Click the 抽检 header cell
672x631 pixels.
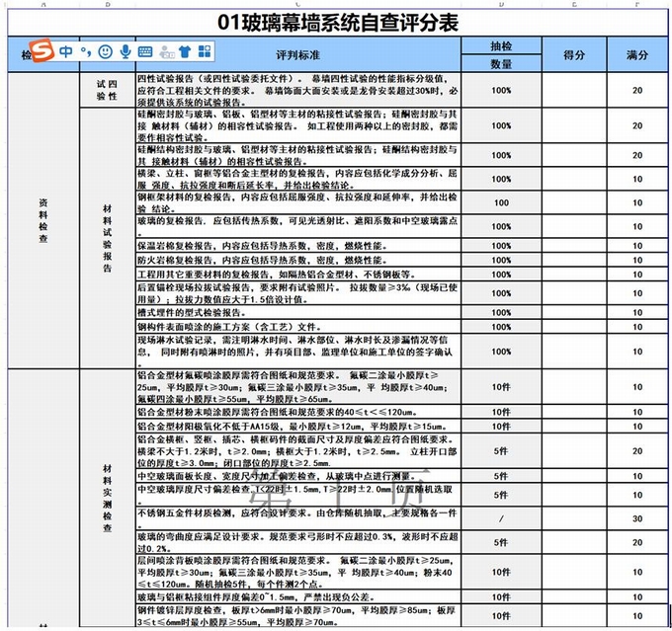pyautogui.click(x=501, y=46)
